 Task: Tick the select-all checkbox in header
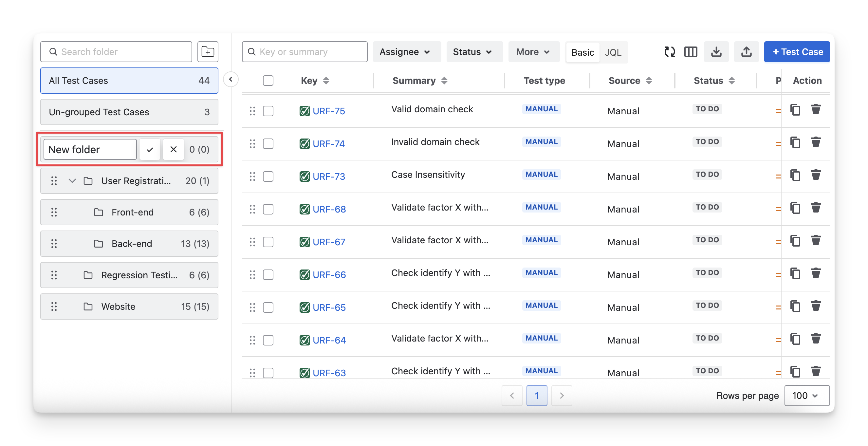pyautogui.click(x=268, y=81)
